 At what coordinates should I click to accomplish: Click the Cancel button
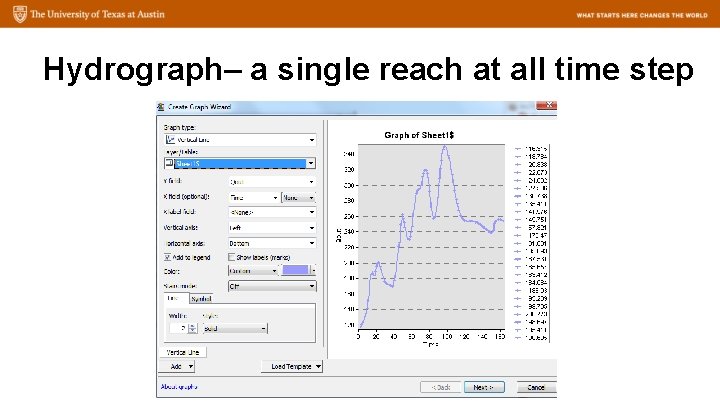point(536,387)
